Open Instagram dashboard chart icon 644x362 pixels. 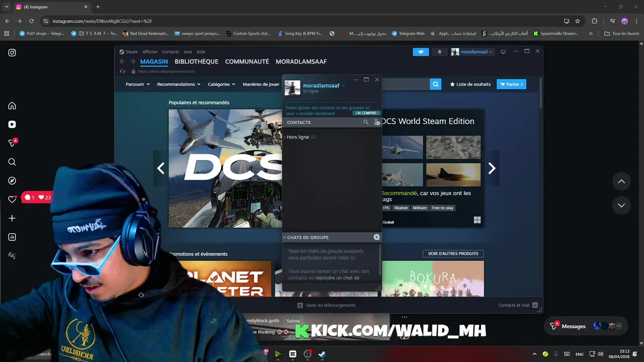tap(12, 237)
